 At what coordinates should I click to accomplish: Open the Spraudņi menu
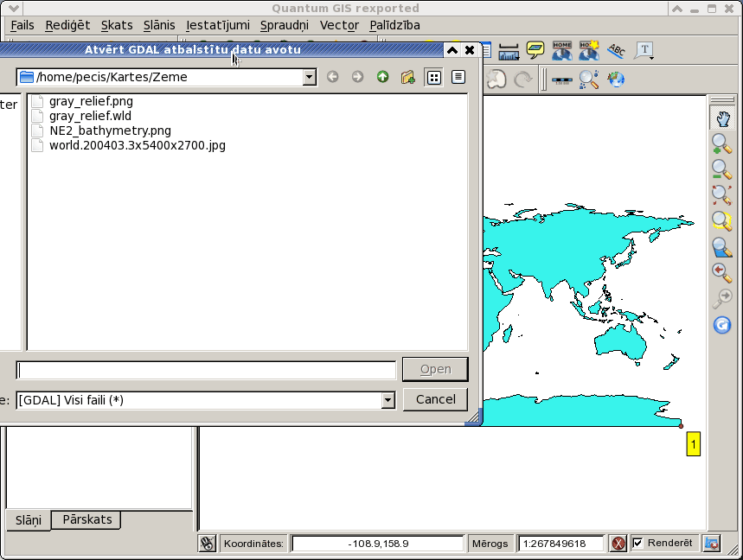(x=285, y=25)
